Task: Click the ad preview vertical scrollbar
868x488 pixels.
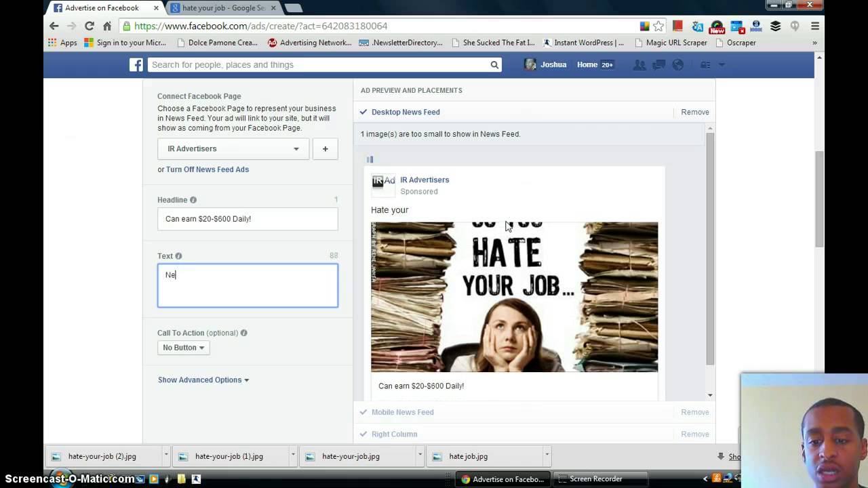Action: point(710,247)
